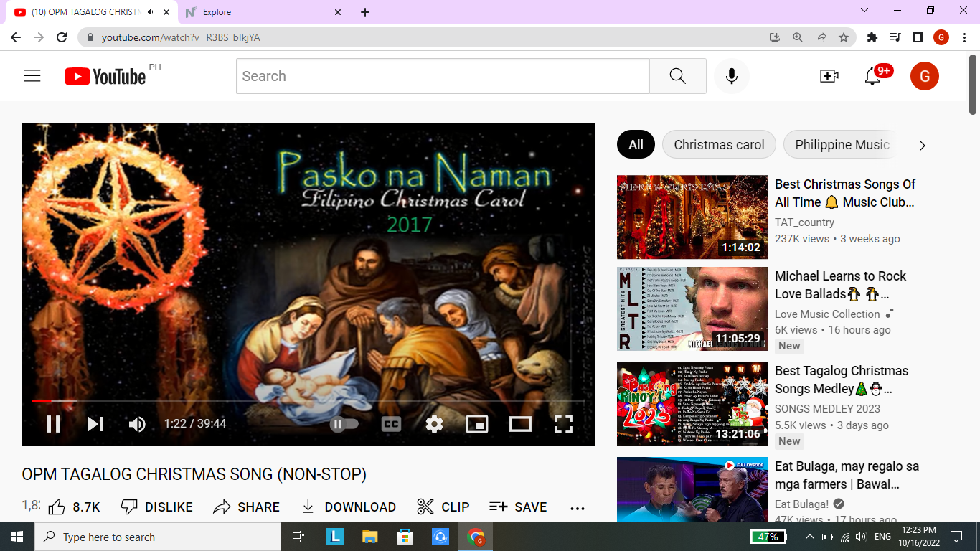Enter full screen mode

click(564, 424)
